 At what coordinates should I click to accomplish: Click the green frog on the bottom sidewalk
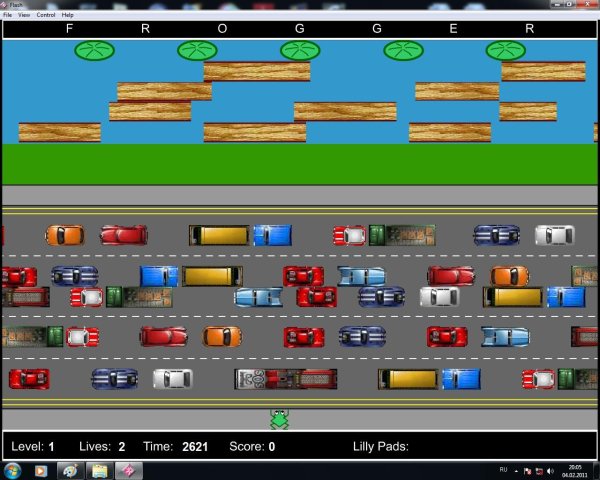pos(279,419)
